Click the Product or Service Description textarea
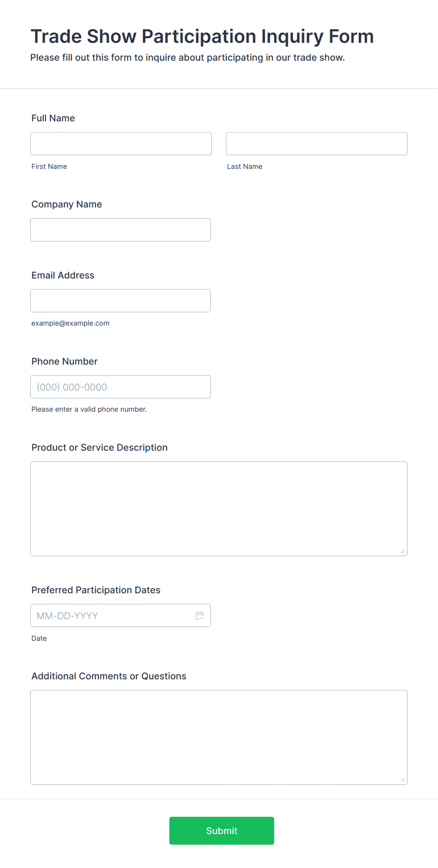This screenshot has width=438, height=868. (219, 509)
